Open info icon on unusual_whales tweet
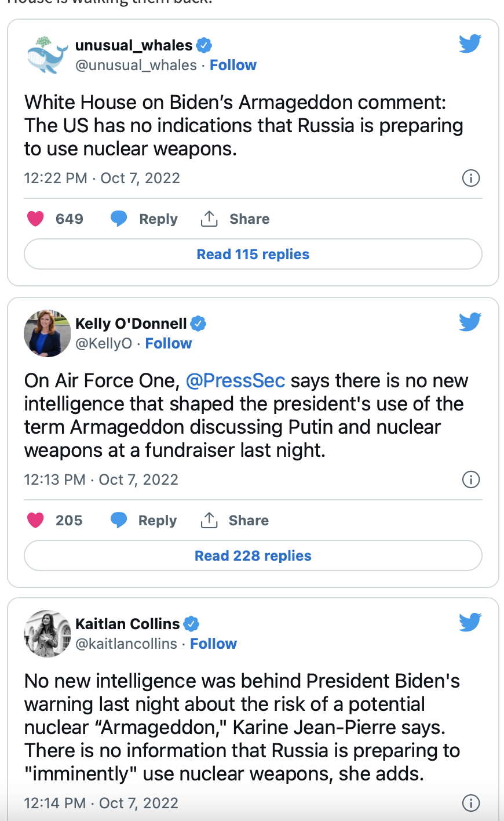 pyautogui.click(x=471, y=178)
